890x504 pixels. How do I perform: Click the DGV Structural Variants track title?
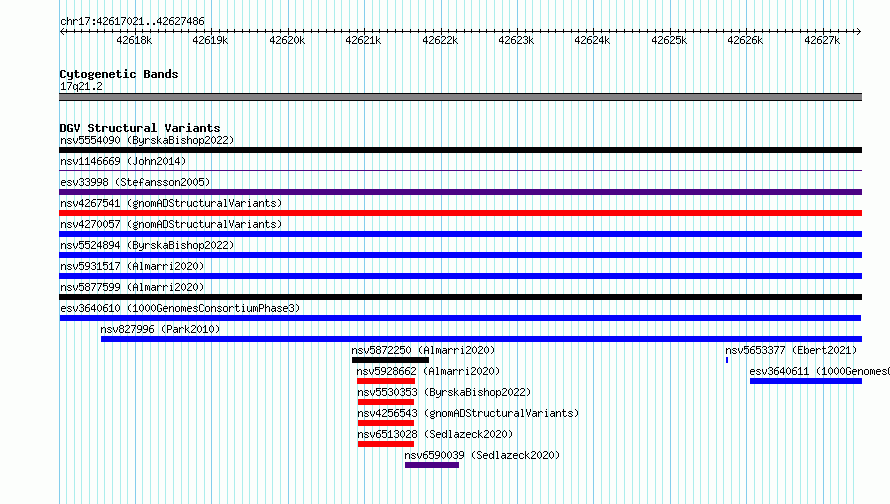pos(140,128)
